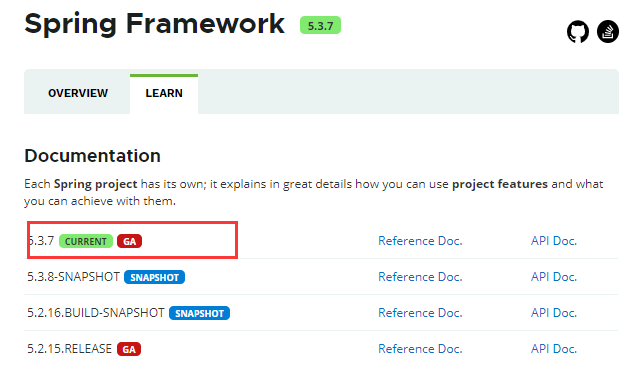Open Reference Doc. for 5.2.15.RELEASE
The image size is (632, 376).
(420, 349)
